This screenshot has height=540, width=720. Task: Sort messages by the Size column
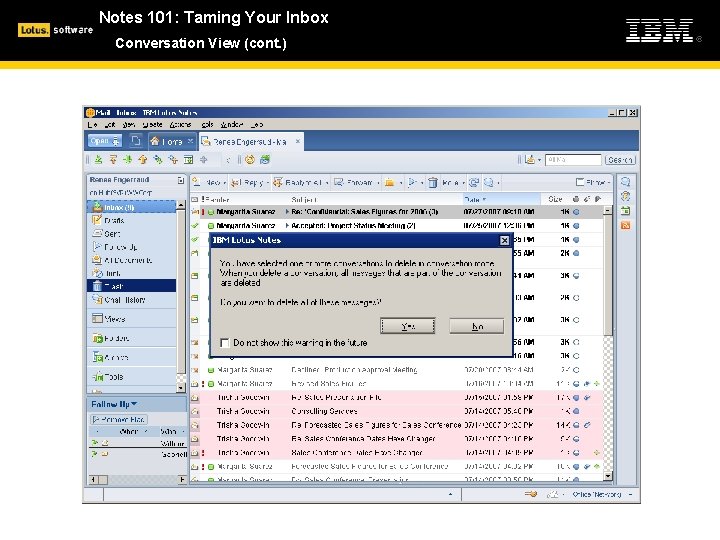pyautogui.click(x=555, y=199)
